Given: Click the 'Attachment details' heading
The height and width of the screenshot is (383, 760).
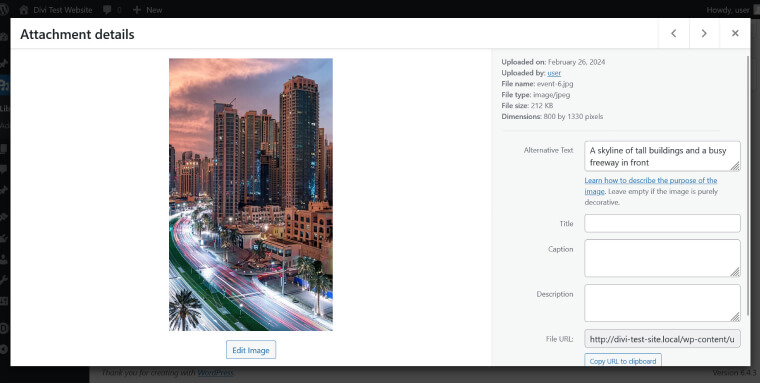Looking at the screenshot, I should pyautogui.click(x=78, y=34).
